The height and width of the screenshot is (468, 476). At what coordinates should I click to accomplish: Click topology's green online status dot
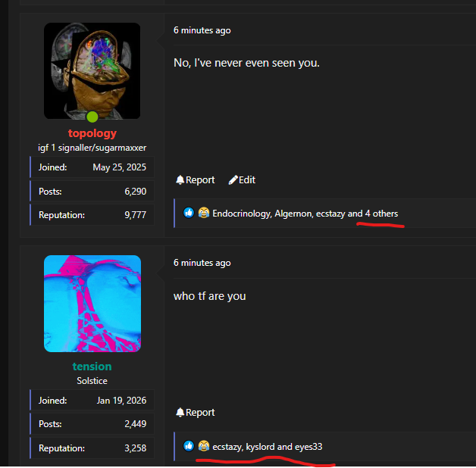click(x=92, y=117)
